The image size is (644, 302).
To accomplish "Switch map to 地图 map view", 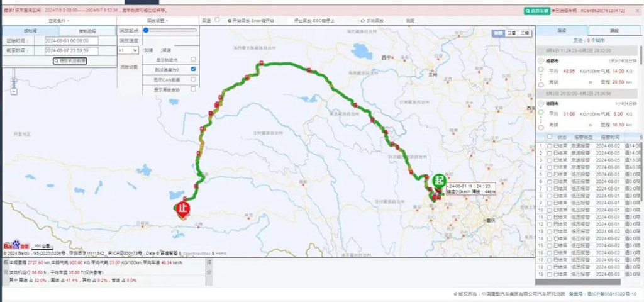I will pos(498,33).
